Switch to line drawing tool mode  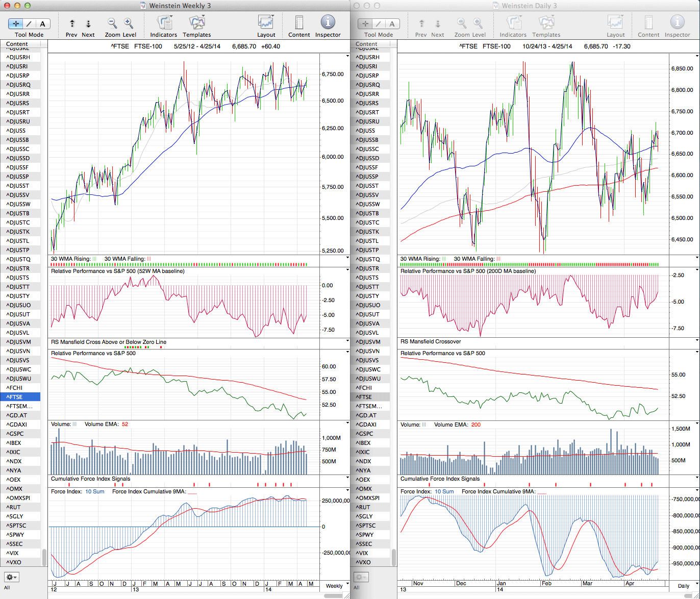30,23
